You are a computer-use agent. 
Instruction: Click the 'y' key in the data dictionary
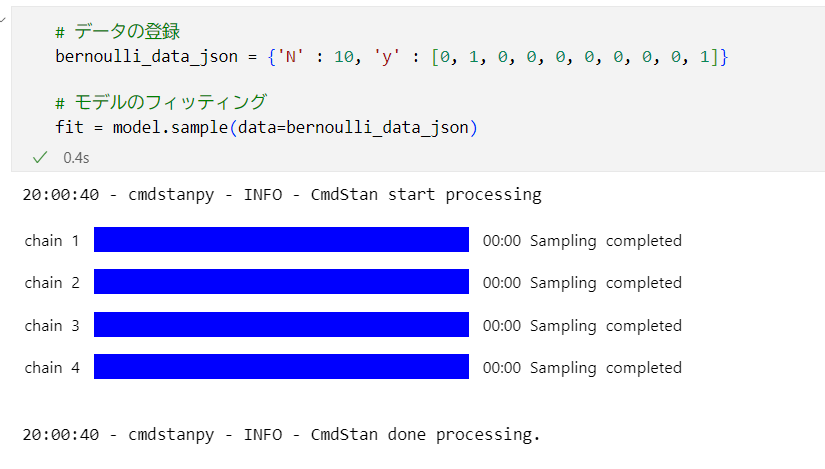tap(387, 56)
